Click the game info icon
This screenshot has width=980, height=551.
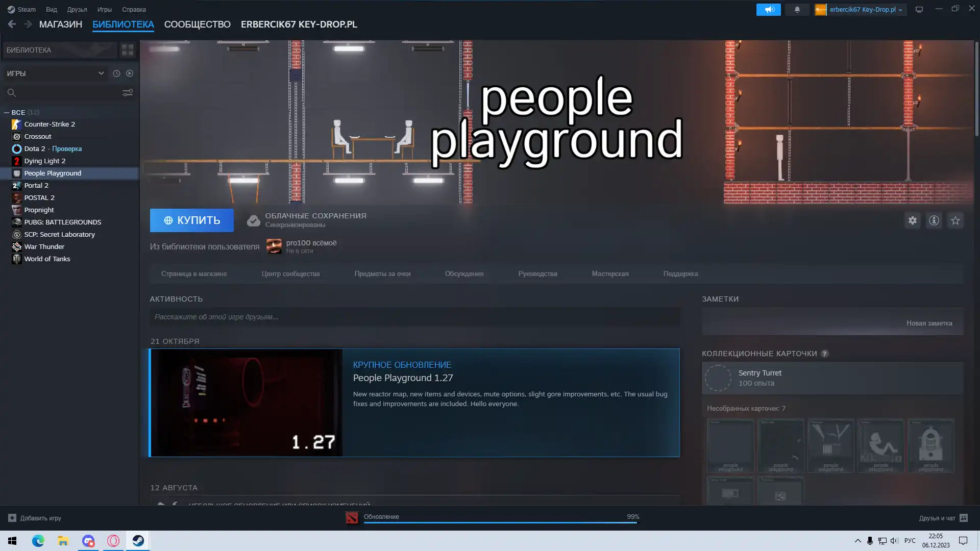(934, 220)
